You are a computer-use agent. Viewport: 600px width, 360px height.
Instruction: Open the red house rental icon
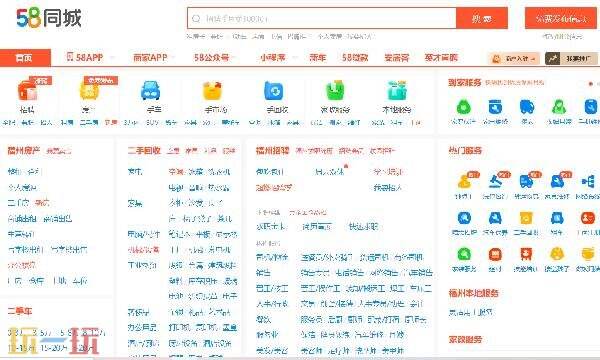pos(27,90)
